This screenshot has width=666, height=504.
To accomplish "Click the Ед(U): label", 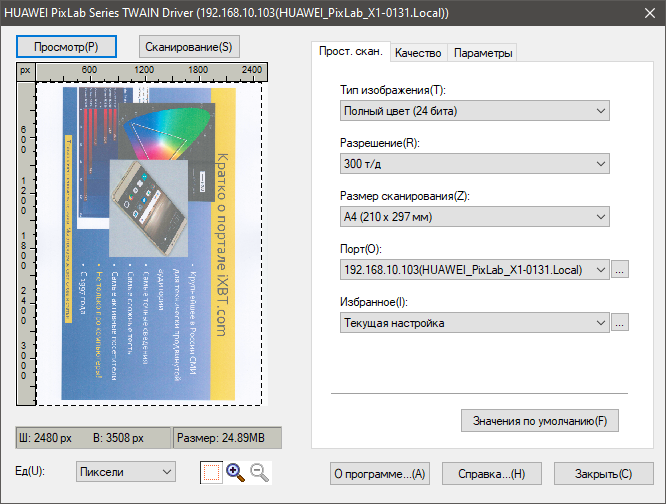I will (30, 471).
